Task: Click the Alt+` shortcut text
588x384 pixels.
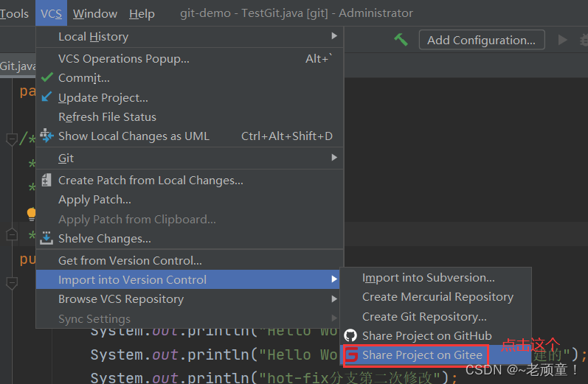Action: click(x=319, y=58)
